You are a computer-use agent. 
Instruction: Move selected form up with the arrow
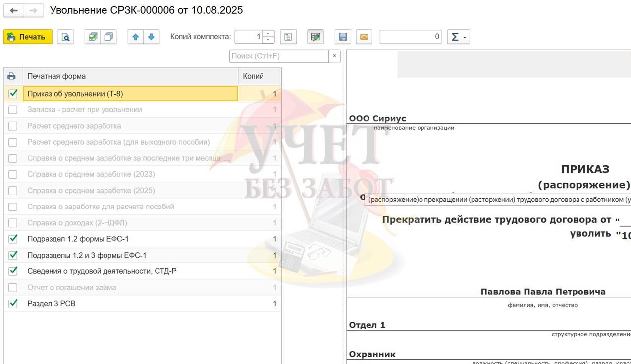coord(136,37)
